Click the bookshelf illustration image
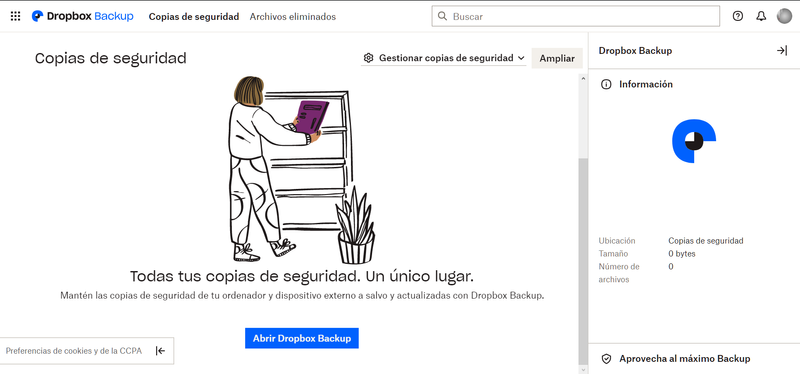Image resolution: width=800 pixels, height=374 pixels. click(302, 170)
